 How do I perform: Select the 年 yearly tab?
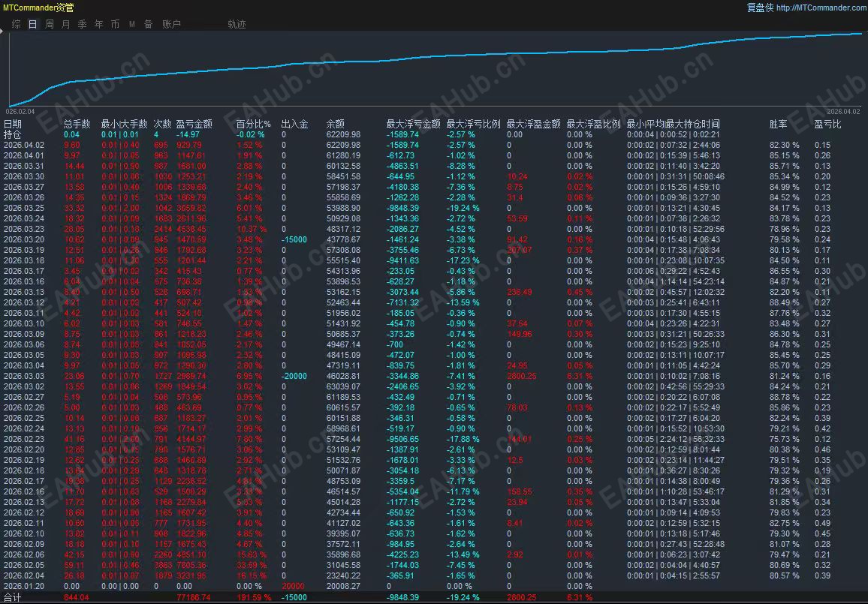[98, 24]
